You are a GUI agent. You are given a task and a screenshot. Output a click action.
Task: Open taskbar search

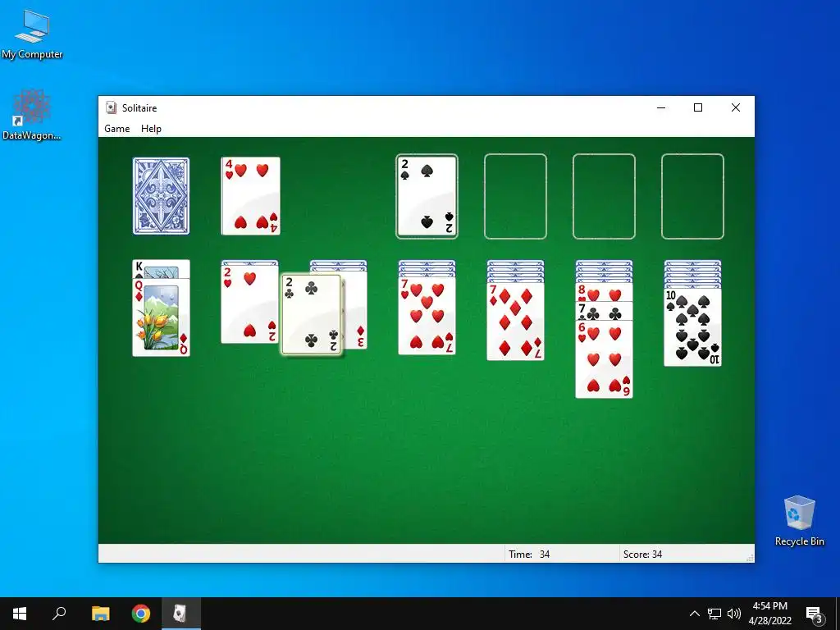[59, 614]
